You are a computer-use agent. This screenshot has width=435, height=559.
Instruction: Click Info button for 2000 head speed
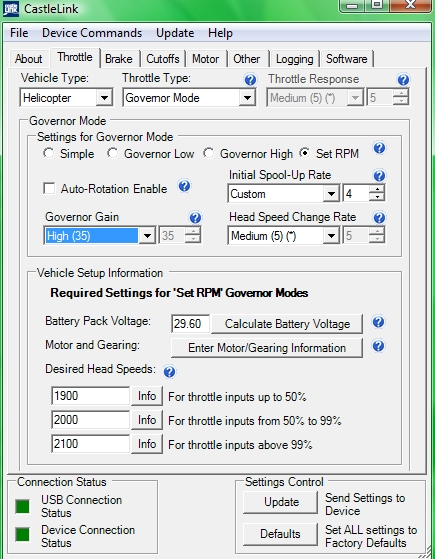[x=147, y=420]
